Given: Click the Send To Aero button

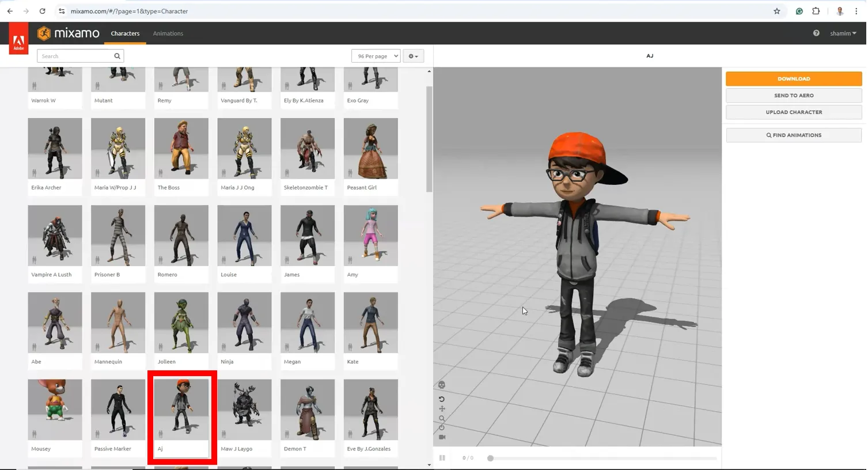Looking at the screenshot, I should tap(794, 95).
